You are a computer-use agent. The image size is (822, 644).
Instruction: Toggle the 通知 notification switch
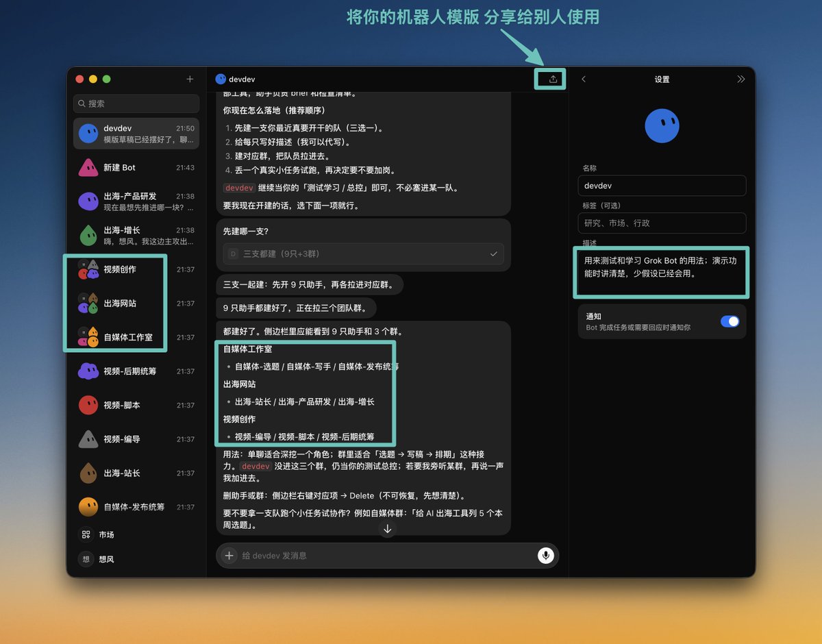730,321
